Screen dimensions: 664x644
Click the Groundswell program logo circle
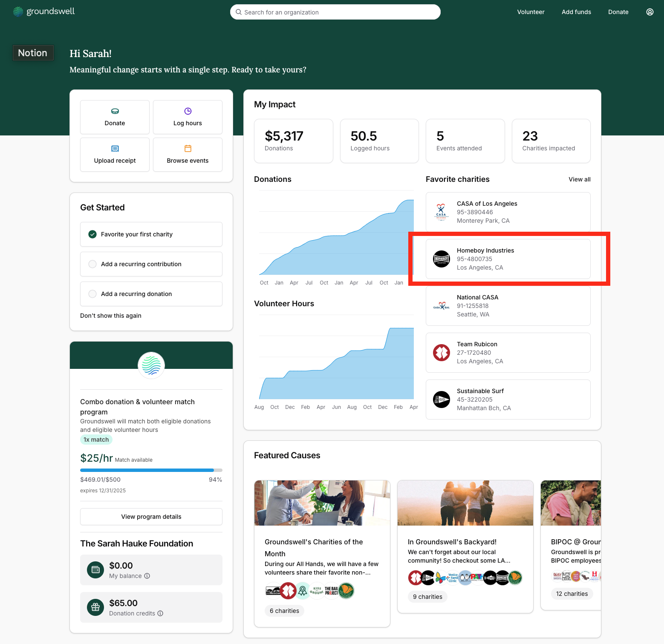(x=151, y=365)
